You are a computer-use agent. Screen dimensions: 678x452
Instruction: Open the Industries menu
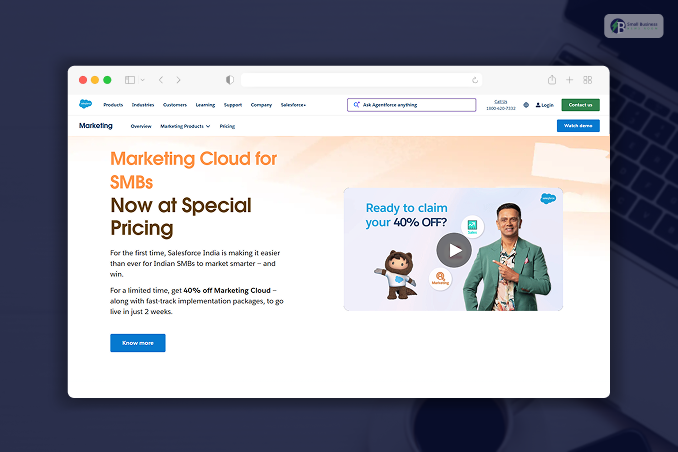[x=143, y=105]
